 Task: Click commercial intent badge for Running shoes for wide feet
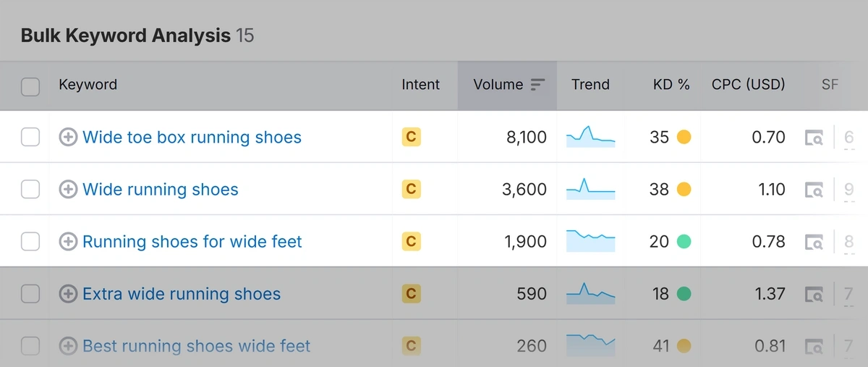411,241
